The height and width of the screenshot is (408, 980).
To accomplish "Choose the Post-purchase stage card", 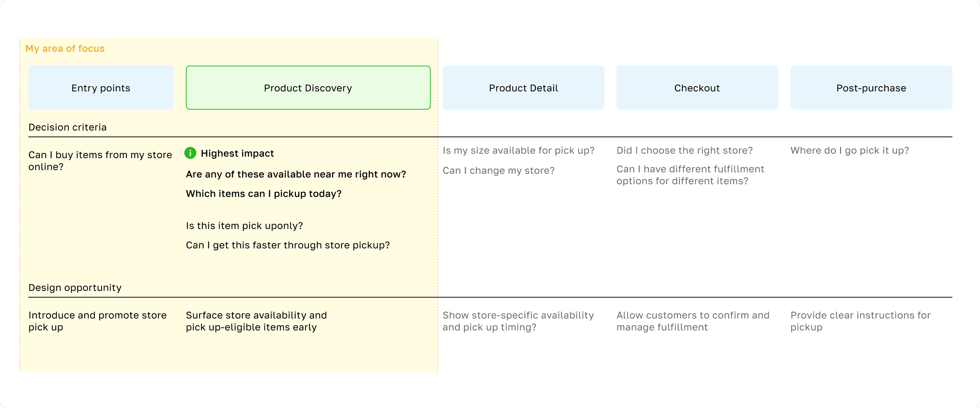I will 871,88.
